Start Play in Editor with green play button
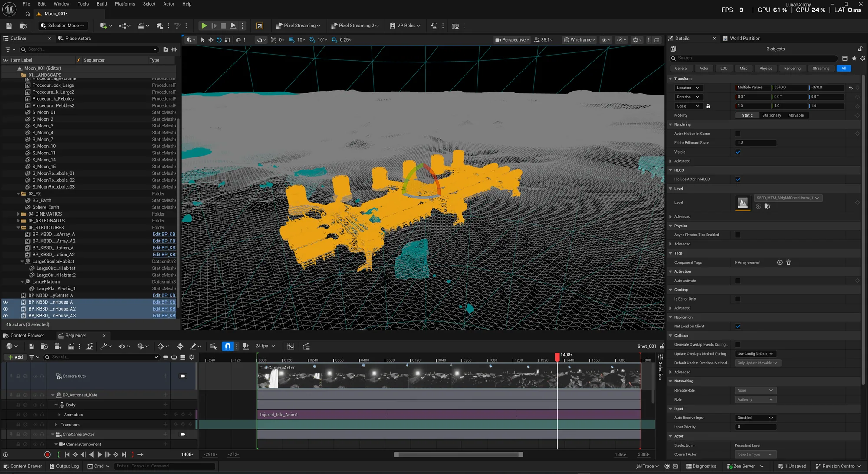 [x=204, y=26]
